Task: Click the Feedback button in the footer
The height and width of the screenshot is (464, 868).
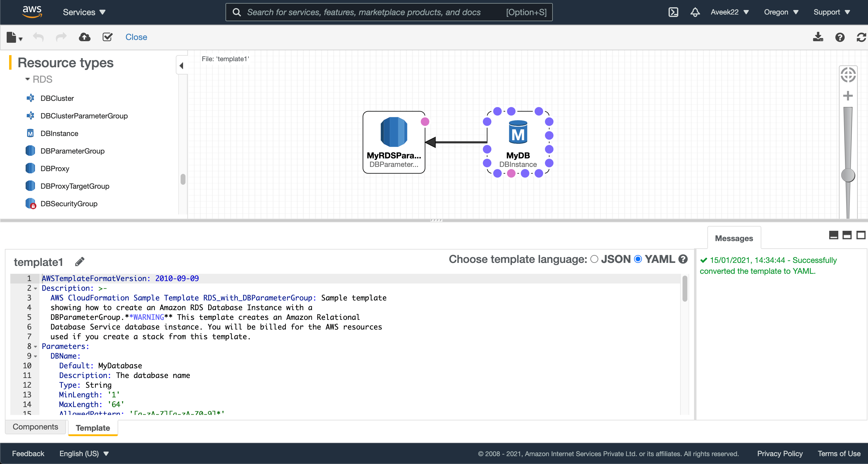Action: (28, 453)
